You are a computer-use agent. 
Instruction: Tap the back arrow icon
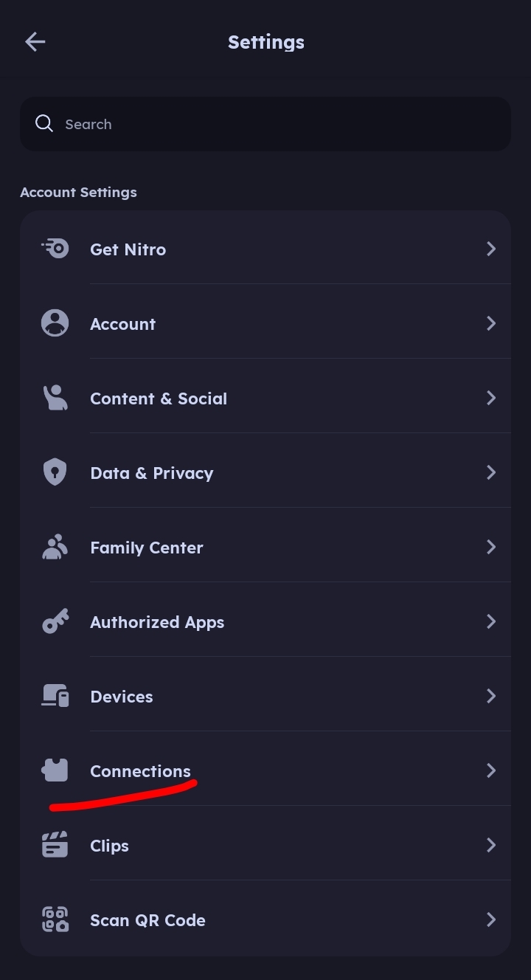pyautogui.click(x=35, y=42)
